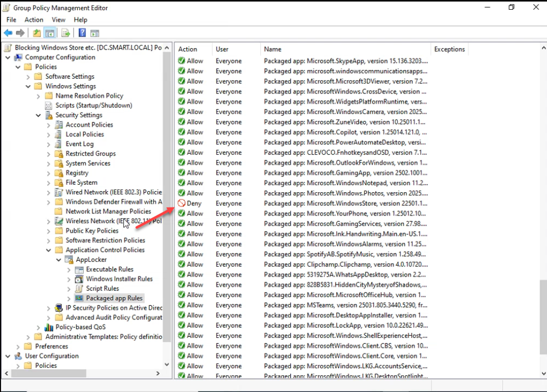
Task: Expand the Account Policies node
Action: pyautogui.click(x=49, y=125)
